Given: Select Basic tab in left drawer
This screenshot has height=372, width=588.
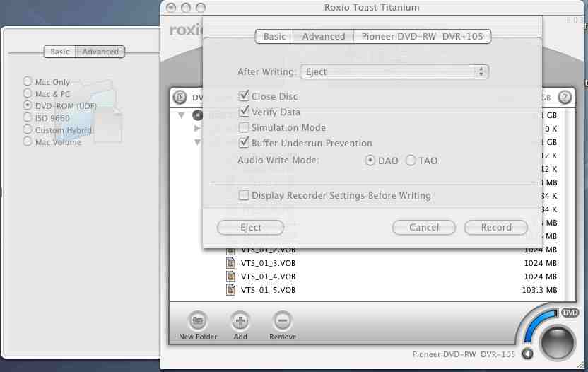Looking at the screenshot, I should coord(60,52).
